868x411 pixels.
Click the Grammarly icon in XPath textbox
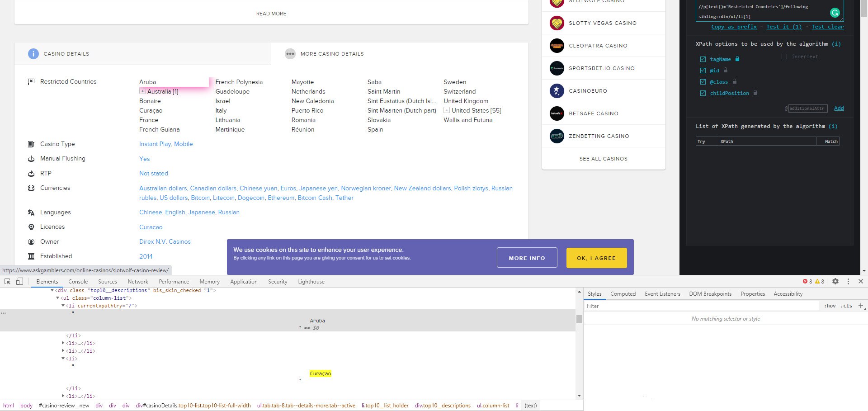click(835, 13)
